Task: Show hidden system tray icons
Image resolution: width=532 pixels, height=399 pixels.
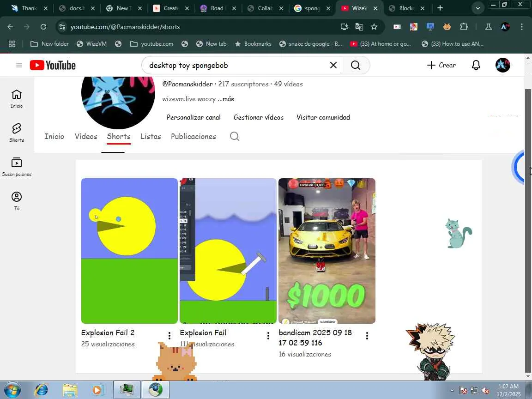Action: tap(452, 390)
